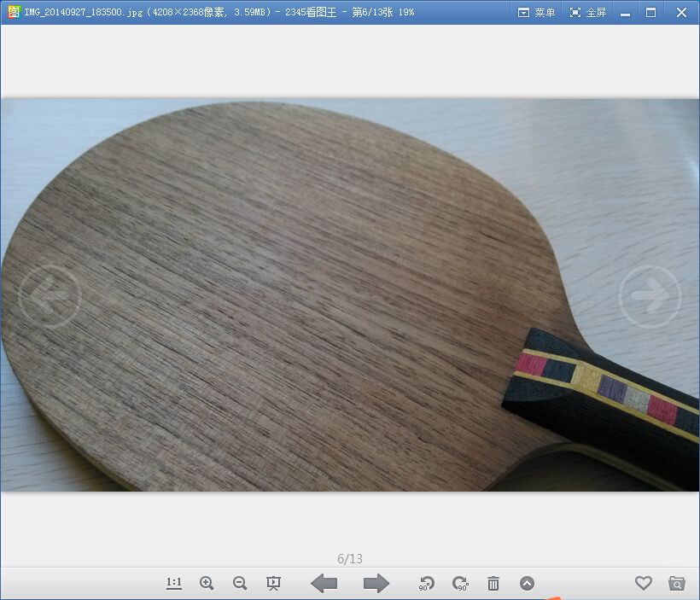The height and width of the screenshot is (600, 700).
Task: Click the 2345看图王 app icon in title bar
Action: 13,12
